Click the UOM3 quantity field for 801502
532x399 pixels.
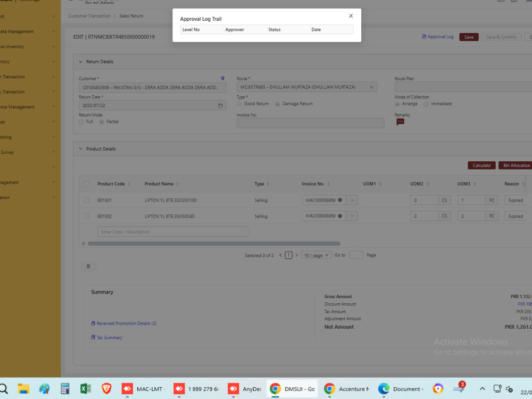(x=471, y=216)
